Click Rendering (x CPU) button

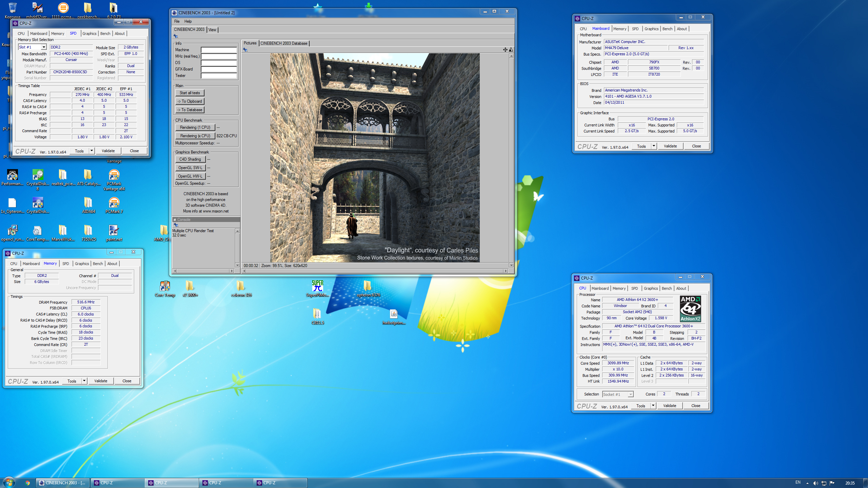coord(195,136)
